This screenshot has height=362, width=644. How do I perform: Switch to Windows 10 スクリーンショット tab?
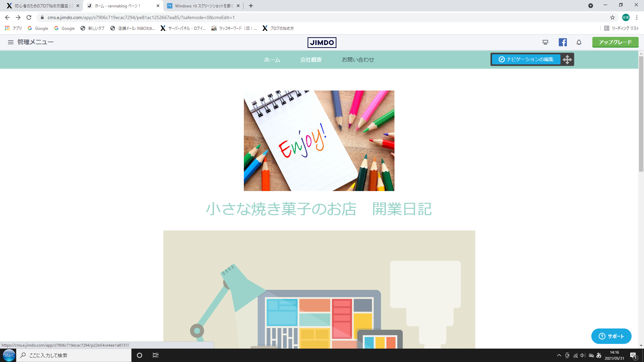point(201,6)
